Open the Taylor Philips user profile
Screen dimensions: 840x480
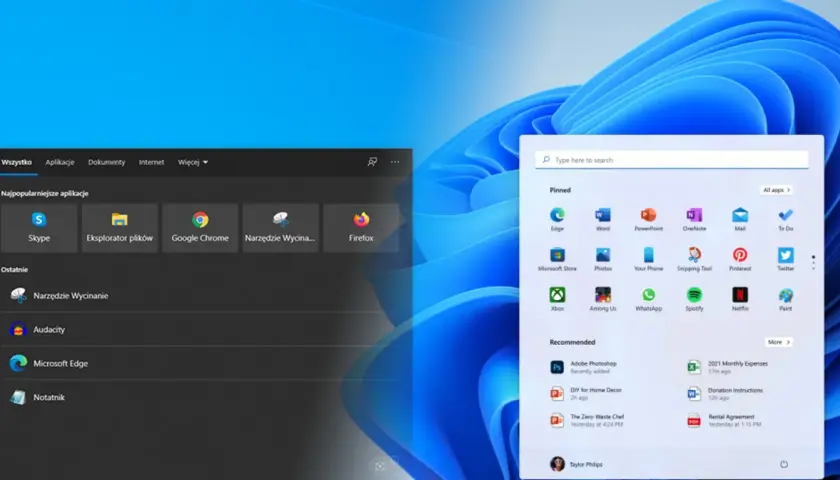pyautogui.click(x=576, y=464)
